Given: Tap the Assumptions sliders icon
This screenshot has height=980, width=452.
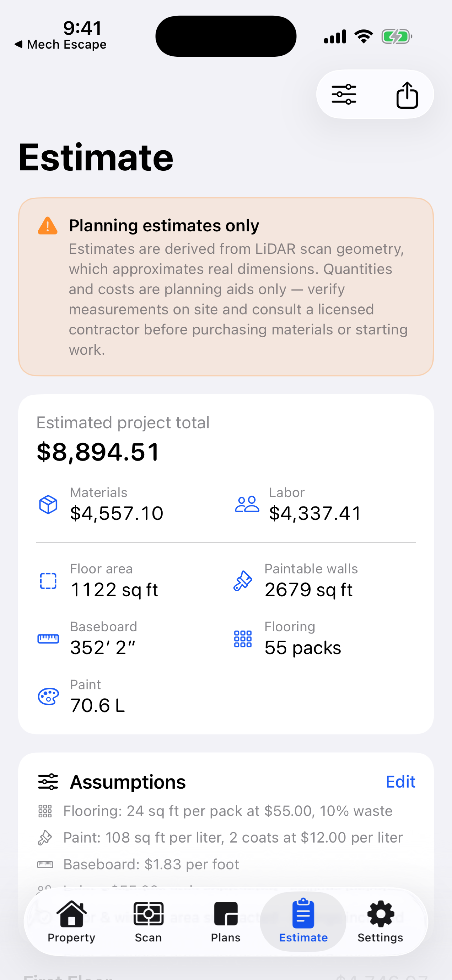Looking at the screenshot, I should pyautogui.click(x=48, y=782).
